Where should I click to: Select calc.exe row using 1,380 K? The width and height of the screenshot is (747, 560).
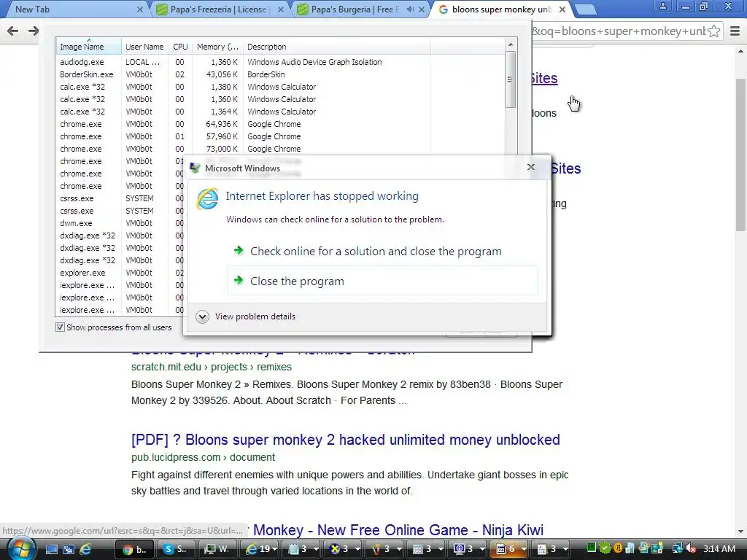pyautogui.click(x=280, y=87)
